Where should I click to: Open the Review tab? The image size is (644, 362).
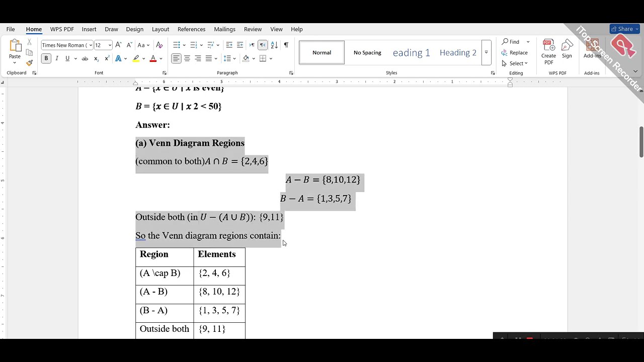tap(253, 29)
